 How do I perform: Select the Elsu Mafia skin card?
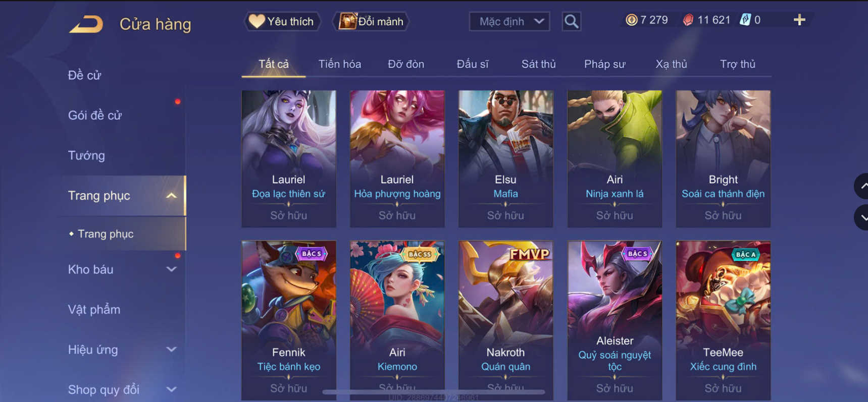pos(505,158)
